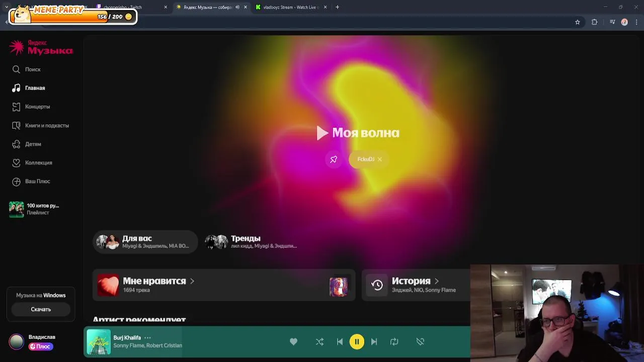Open Chrome profile avatar
Image resolution: width=644 pixels, height=362 pixels.
point(624,22)
